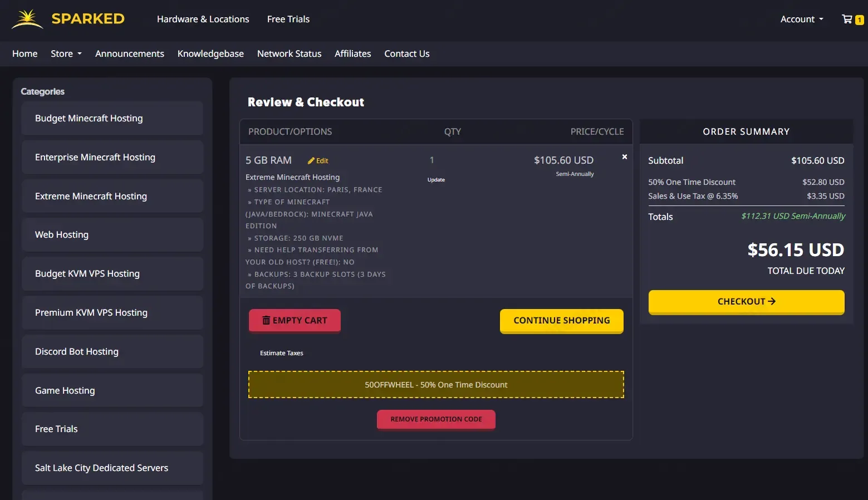Select Enterprise Minecraft Hosting category
Screen dimensions: 868x500
(112, 157)
